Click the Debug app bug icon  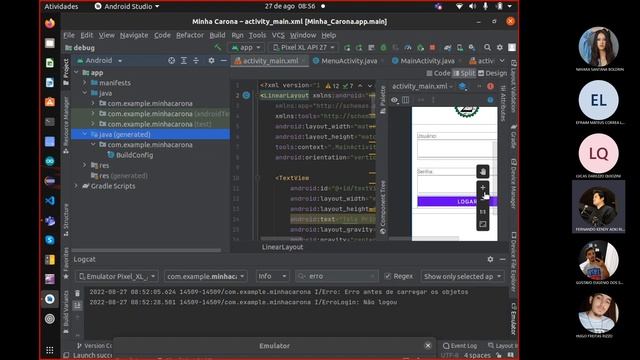click(383, 48)
